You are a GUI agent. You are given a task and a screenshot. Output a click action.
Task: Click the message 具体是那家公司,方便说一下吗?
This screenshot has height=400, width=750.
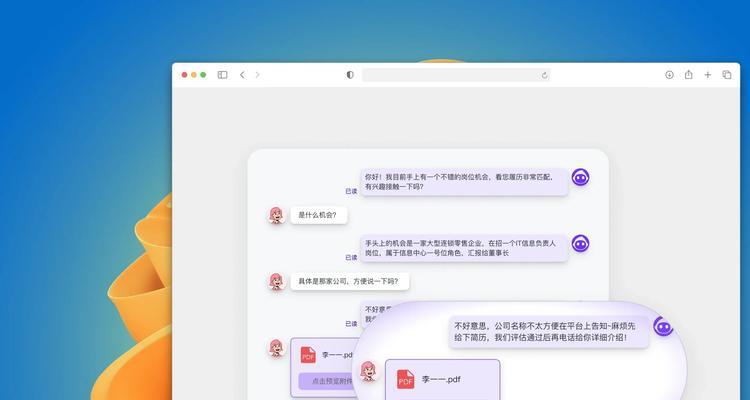tap(350, 281)
